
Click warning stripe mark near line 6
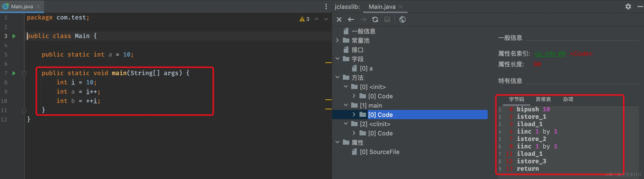(x=328, y=62)
